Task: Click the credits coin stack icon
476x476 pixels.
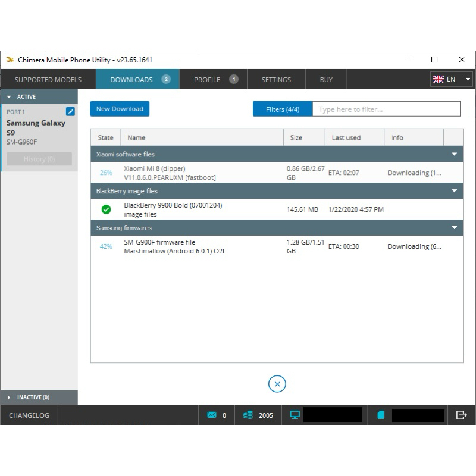Action: pyautogui.click(x=248, y=415)
